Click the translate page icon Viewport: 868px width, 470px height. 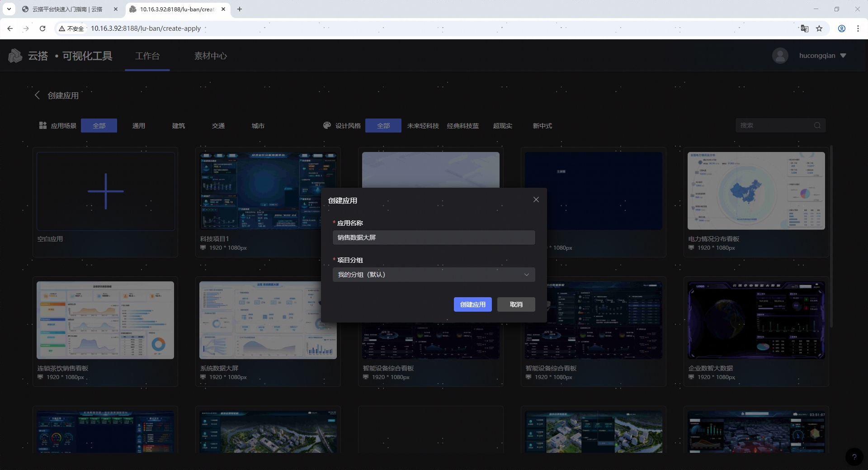click(805, 28)
